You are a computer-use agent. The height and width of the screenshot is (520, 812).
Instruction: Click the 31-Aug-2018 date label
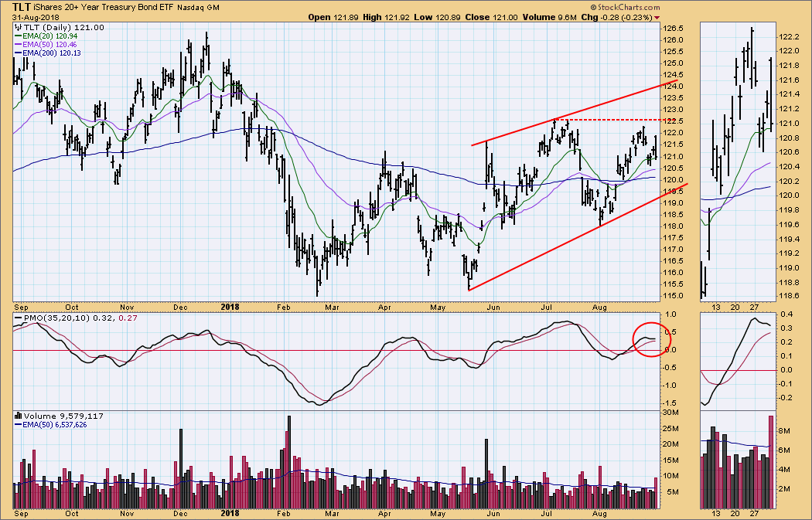36,17
